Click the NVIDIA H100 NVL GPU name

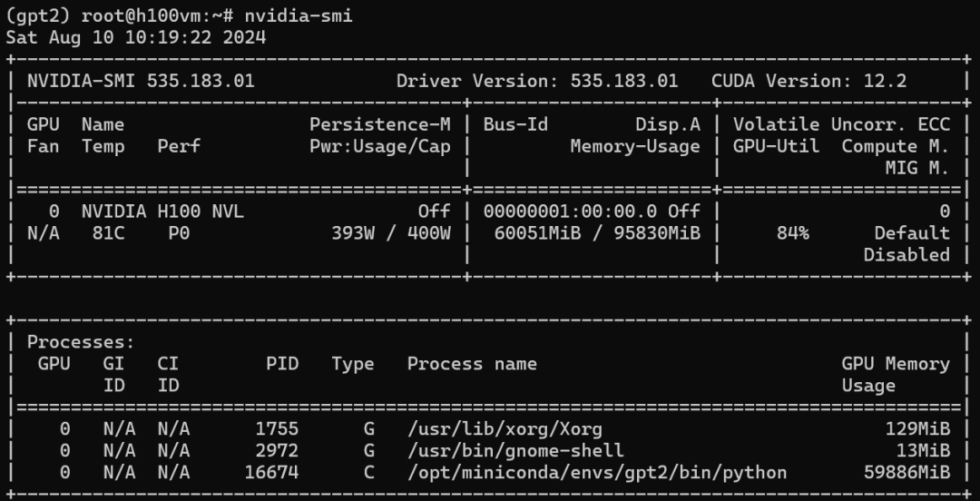[x=162, y=211]
